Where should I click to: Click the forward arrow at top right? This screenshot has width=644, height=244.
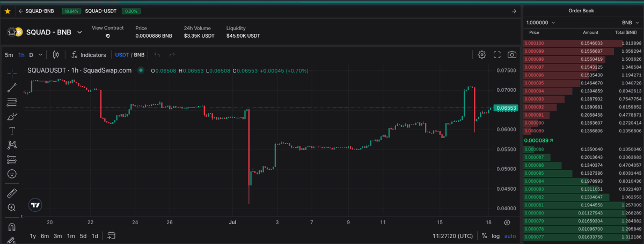[514, 11]
